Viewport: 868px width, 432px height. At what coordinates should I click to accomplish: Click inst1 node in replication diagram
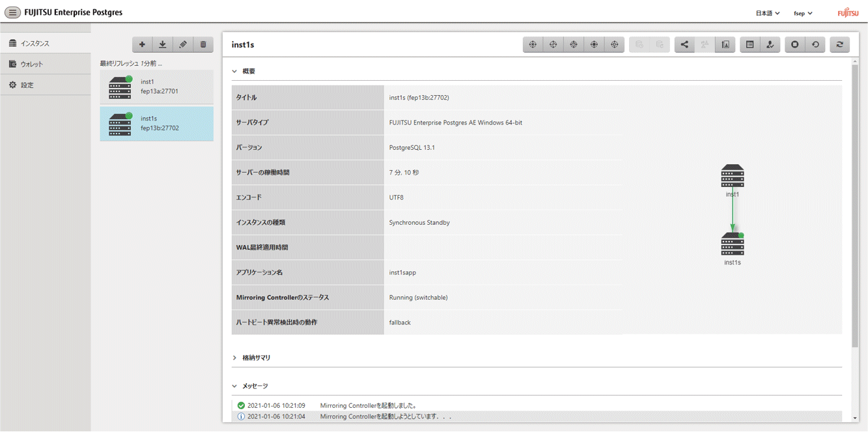point(733,175)
